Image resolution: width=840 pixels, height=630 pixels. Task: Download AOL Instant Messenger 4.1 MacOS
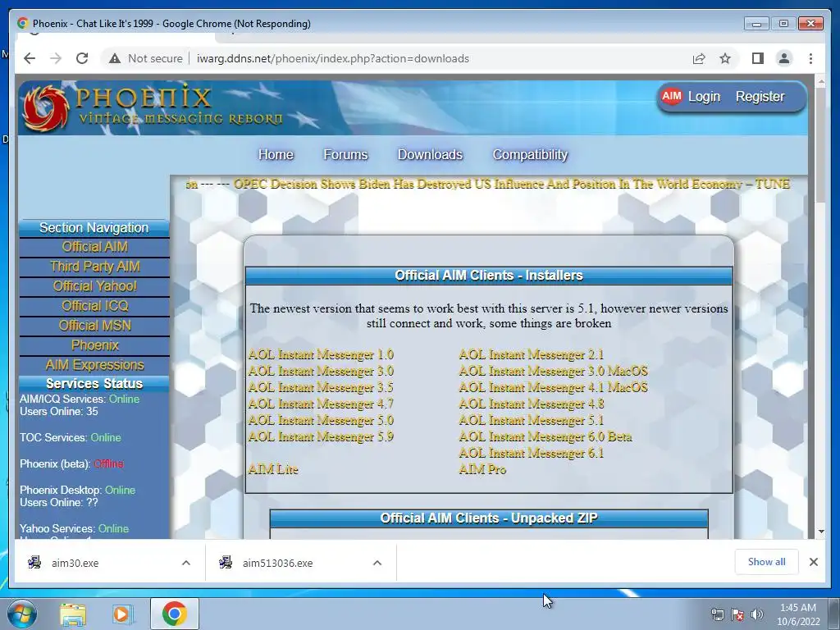point(553,387)
